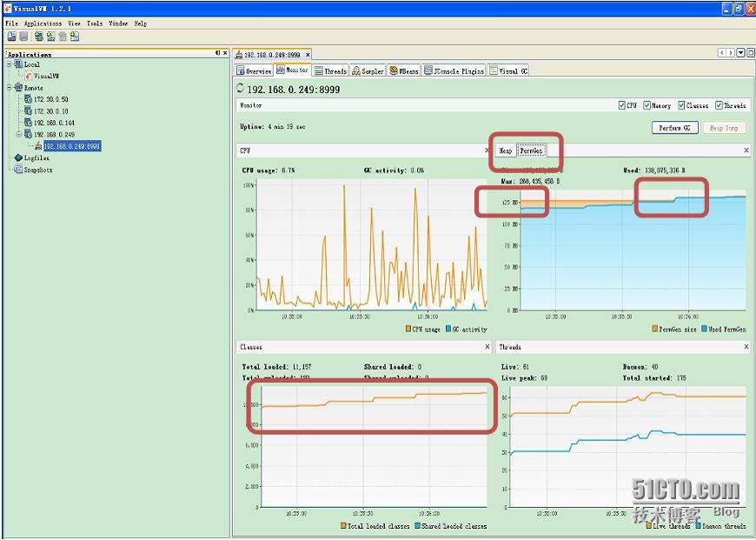The width and height of the screenshot is (756, 540).
Task: Uncheck the Threads checkbox
Action: tap(719, 105)
